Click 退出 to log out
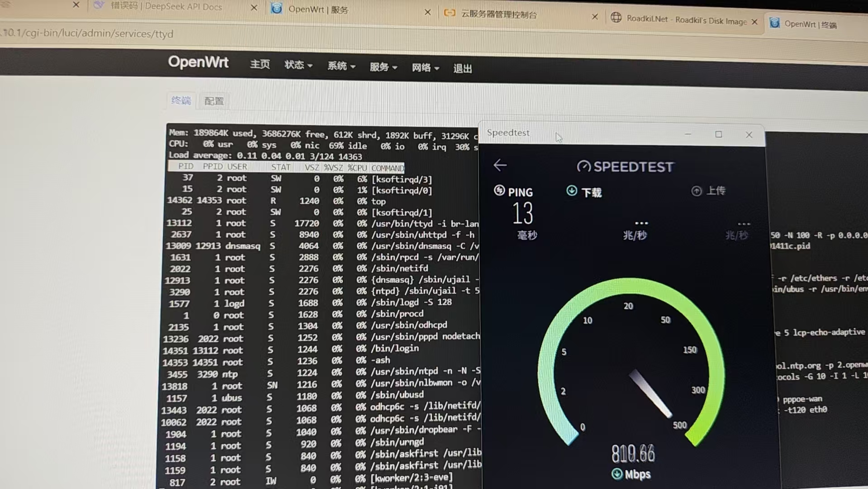 tap(462, 69)
